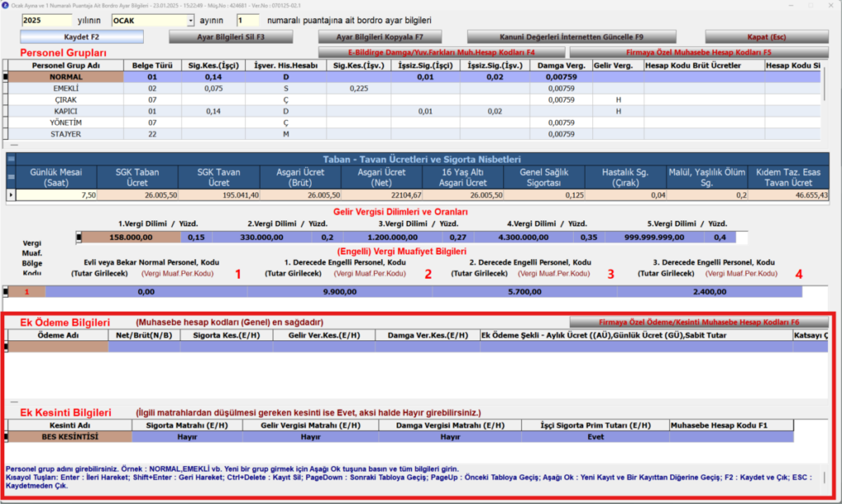Click 3.Vergi Dilimi value 1.200.000,00
This screenshot has width=842, height=504.
392,238
